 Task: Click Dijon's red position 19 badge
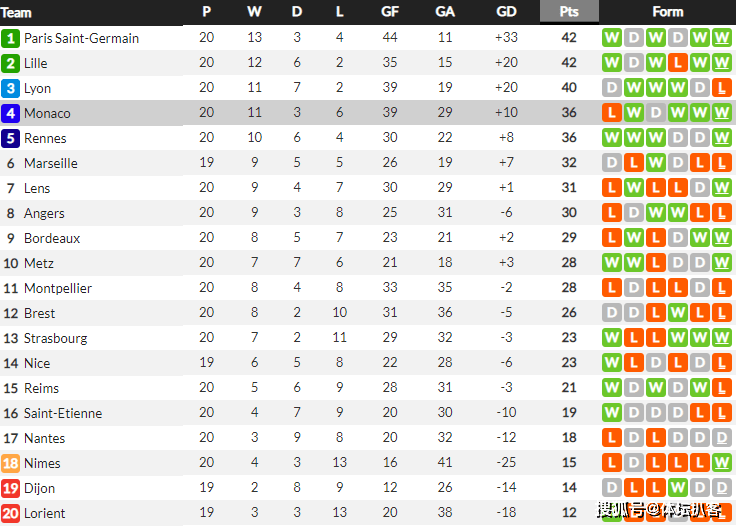coord(10,488)
